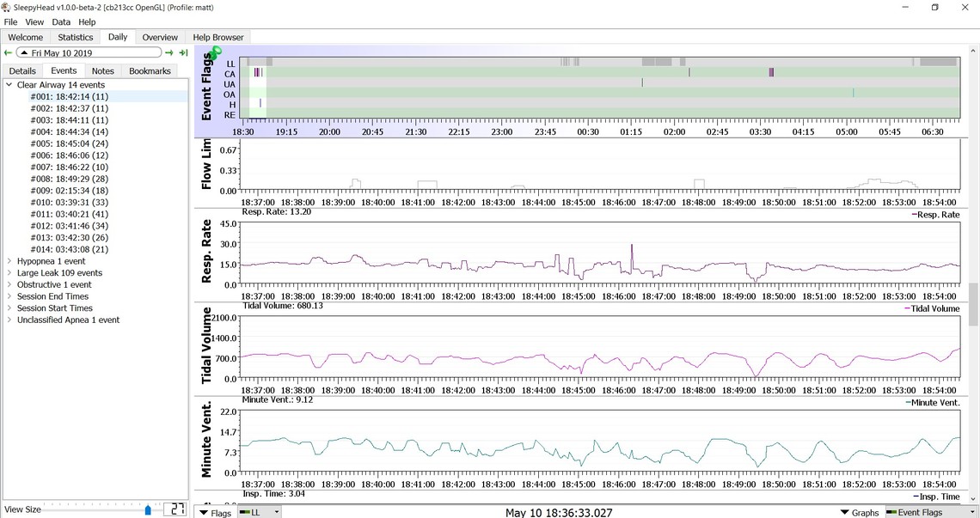
Task: Click the Minute Vent. legend label
Action: pos(933,403)
